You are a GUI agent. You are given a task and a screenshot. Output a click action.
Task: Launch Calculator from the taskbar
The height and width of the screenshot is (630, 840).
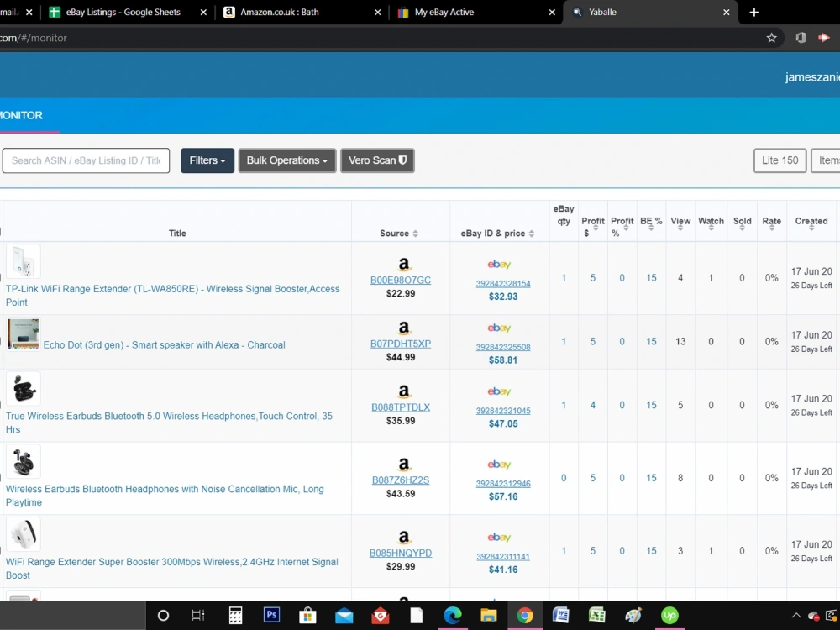click(x=235, y=615)
